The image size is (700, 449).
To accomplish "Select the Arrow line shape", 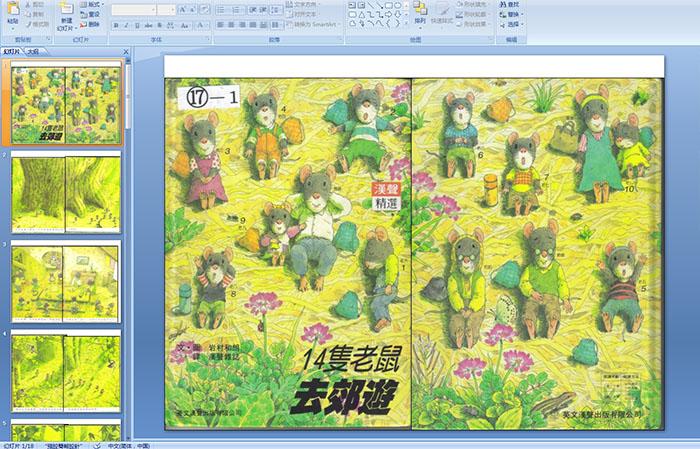I will click(x=379, y=5).
